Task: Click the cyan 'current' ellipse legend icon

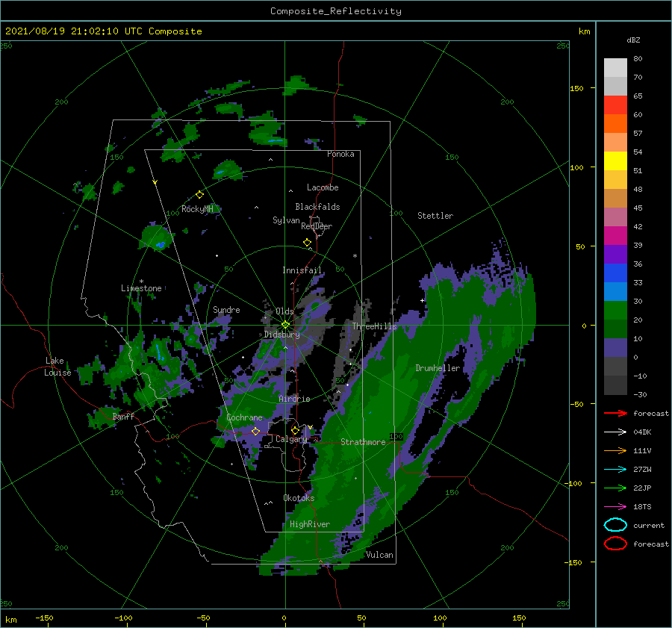Action: [x=615, y=525]
